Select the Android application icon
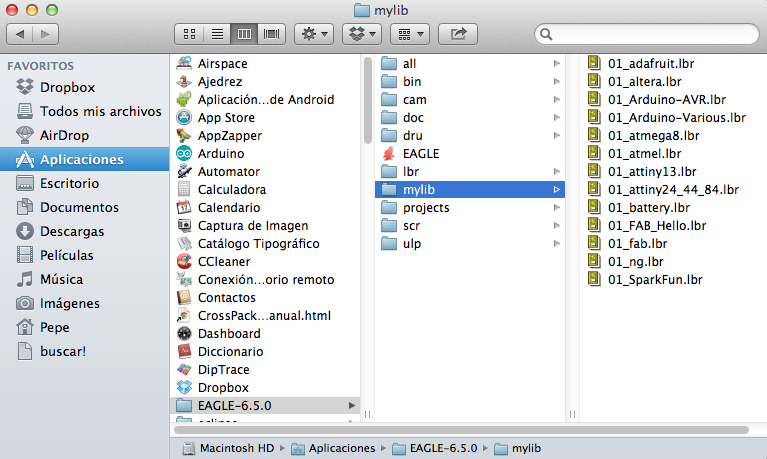This screenshot has width=767, height=459. [184, 99]
